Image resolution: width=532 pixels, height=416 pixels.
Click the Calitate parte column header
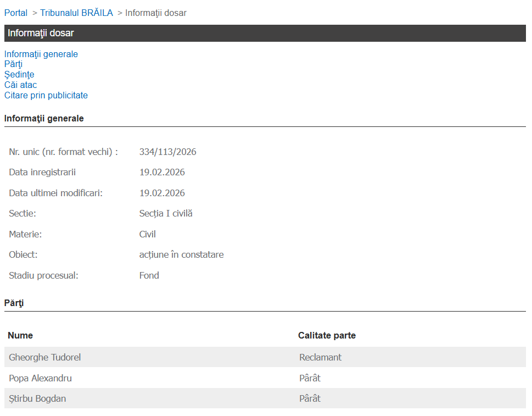[327, 335]
